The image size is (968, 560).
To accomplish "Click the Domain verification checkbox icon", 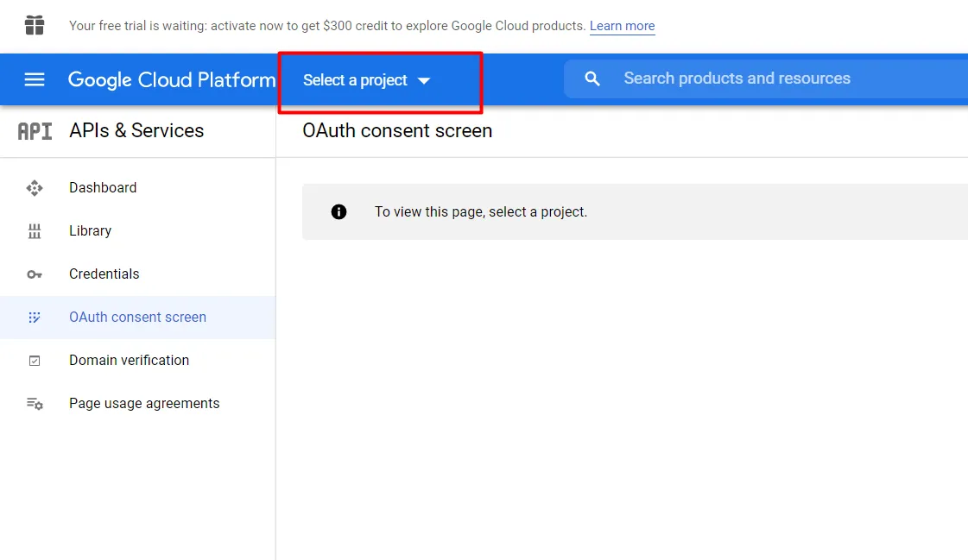I will tap(35, 360).
